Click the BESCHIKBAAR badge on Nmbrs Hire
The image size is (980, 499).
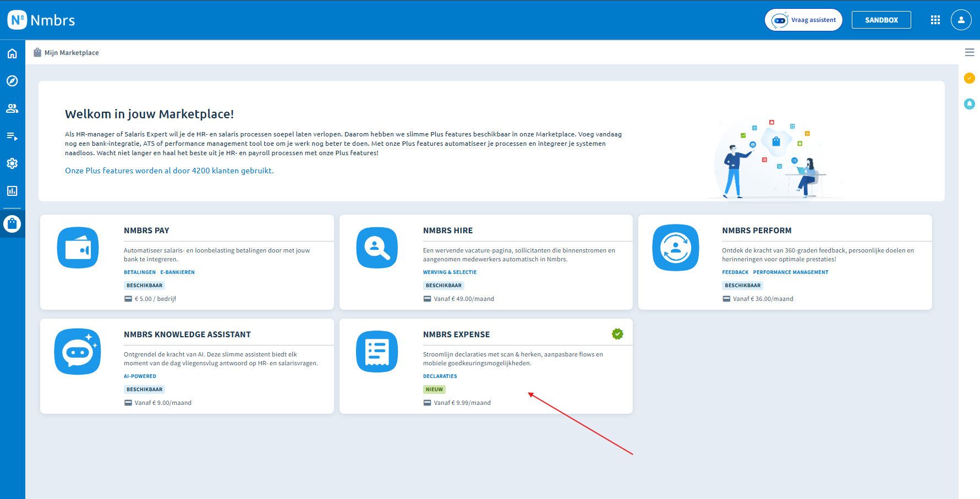pos(444,286)
